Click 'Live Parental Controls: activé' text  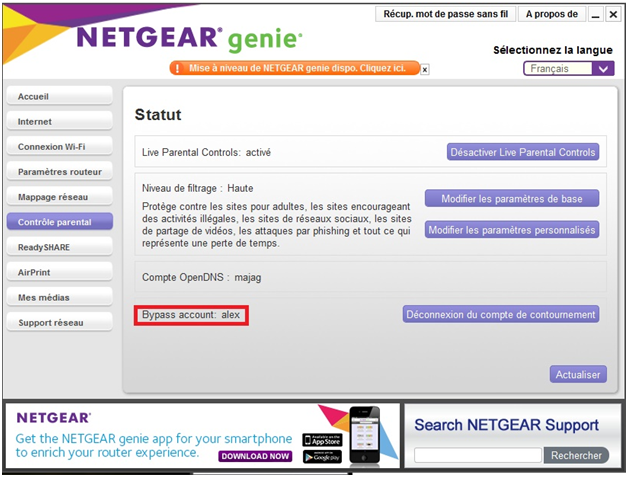click(206, 152)
